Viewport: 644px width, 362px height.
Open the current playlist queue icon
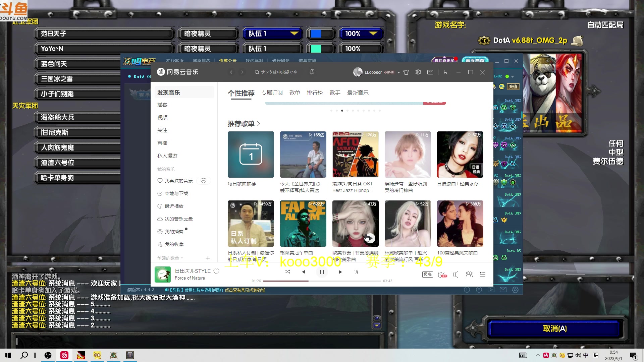pyautogui.click(x=482, y=275)
